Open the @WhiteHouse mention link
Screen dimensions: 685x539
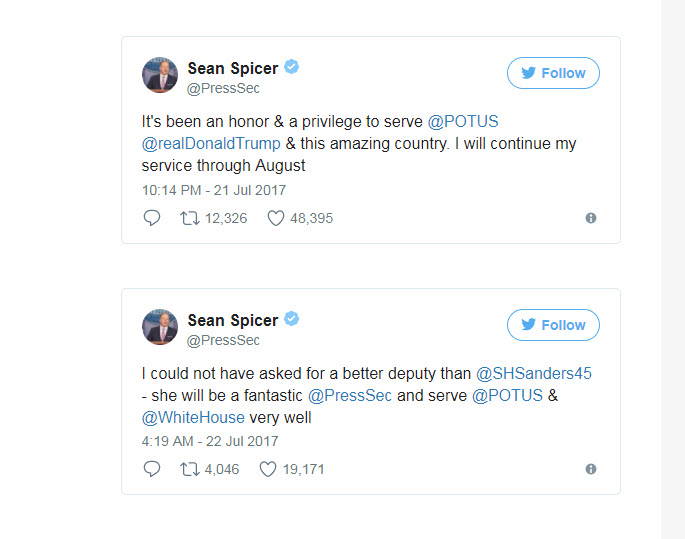click(x=193, y=417)
